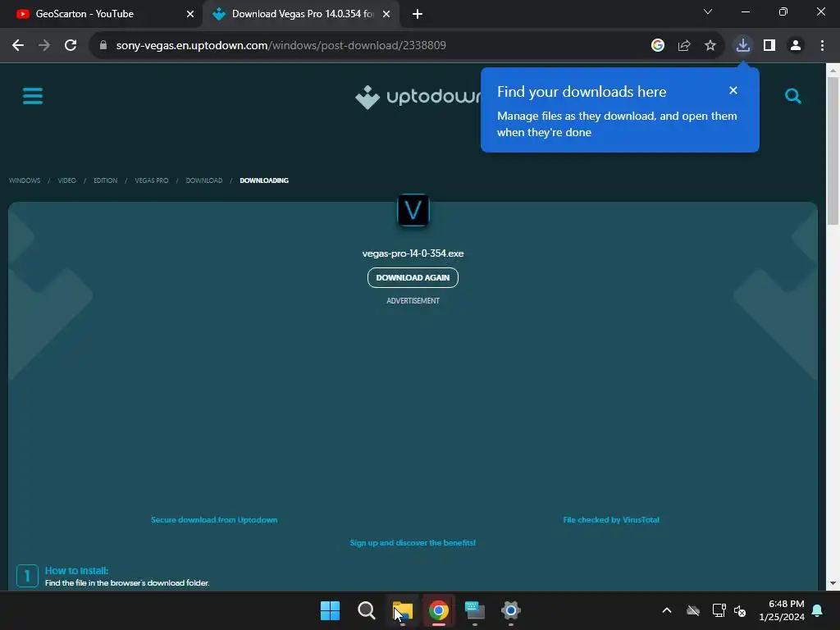Image resolution: width=840 pixels, height=630 pixels.
Task: Open network status tray icon
Action: [x=719, y=610]
